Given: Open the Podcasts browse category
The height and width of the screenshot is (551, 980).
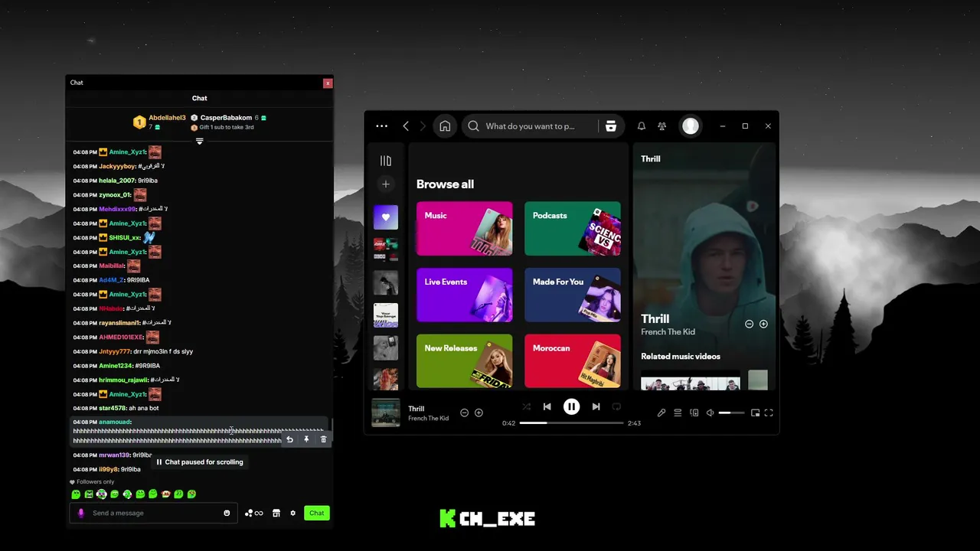Looking at the screenshot, I should pos(572,229).
